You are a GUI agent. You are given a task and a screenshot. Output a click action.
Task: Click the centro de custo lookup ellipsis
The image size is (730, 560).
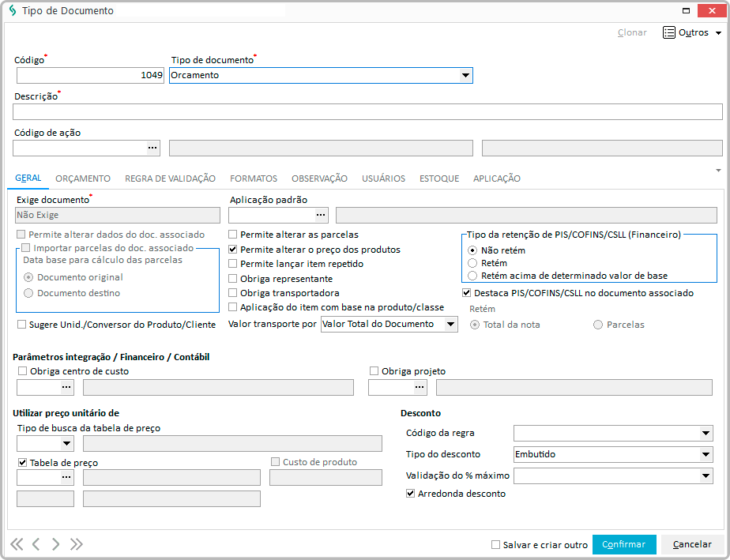(66, 387)
